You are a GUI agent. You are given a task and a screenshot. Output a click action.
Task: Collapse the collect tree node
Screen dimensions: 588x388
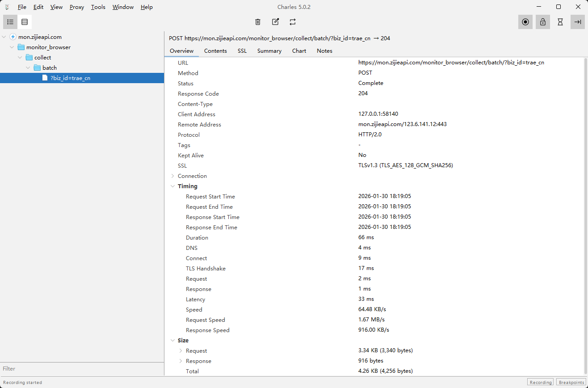click(20, 58)
